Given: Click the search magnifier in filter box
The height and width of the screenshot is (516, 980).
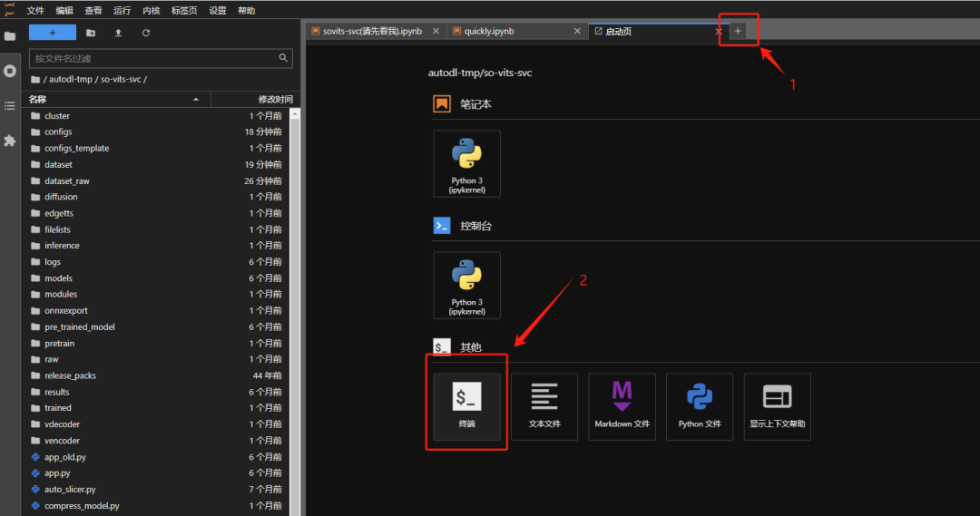Looking at the screenshot, I should 283,57.
